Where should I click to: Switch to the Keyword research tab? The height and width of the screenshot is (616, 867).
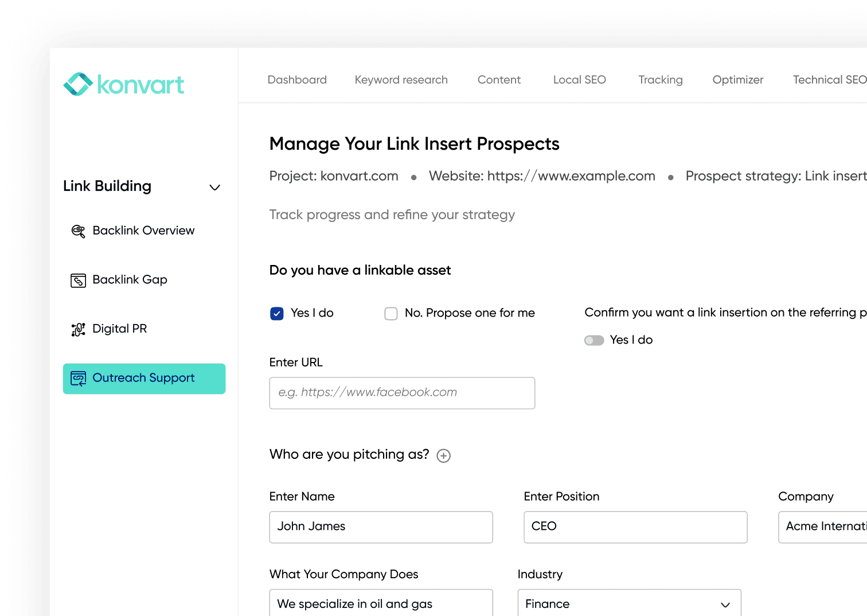[401, 80]
